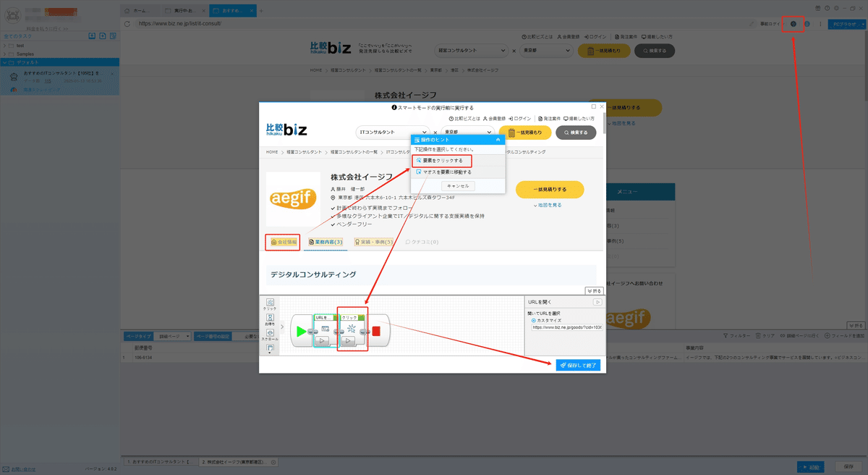
Task: Click the blue info icon in top toolbar
Action: pos(807,24)
